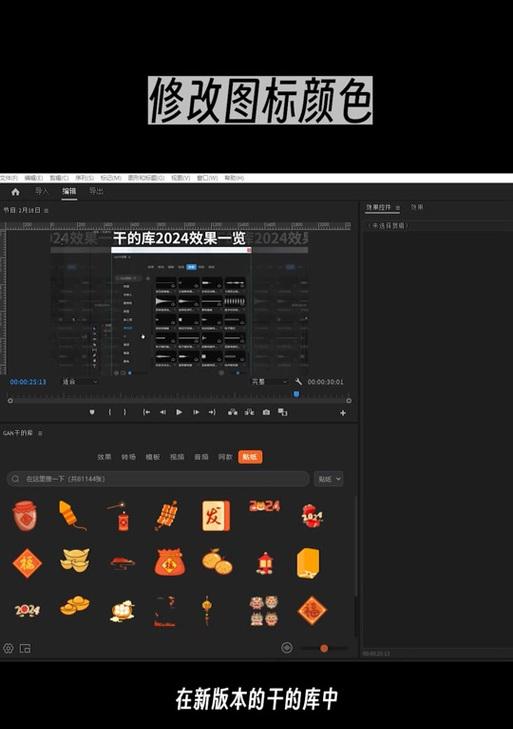Jump to the Out point

[212, 412]
